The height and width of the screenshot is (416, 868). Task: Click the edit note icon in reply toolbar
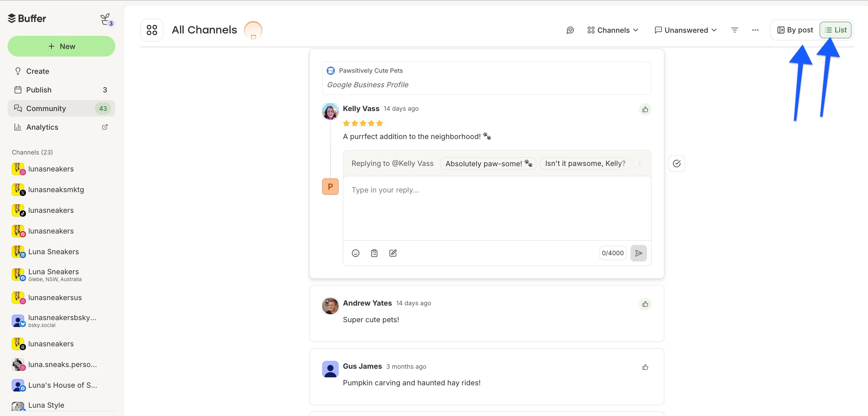(393, 253)
